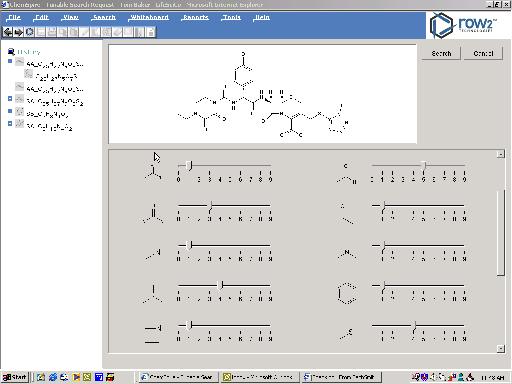Click the molecule structure drawing in white panel
This screenshot has width=512, height=384.
tap(263, 95)
